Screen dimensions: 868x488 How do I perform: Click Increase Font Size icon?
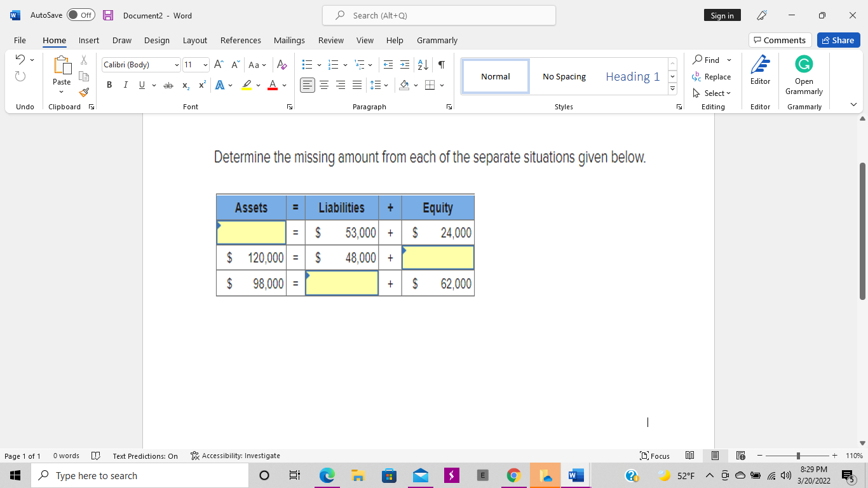coord(219,65)
